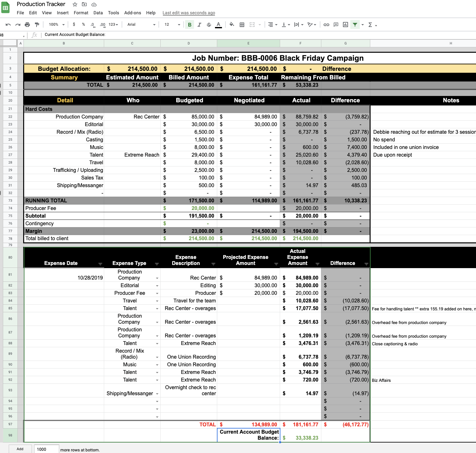
Task: Open the Difference column filter
Action: [x=366, y=264]
